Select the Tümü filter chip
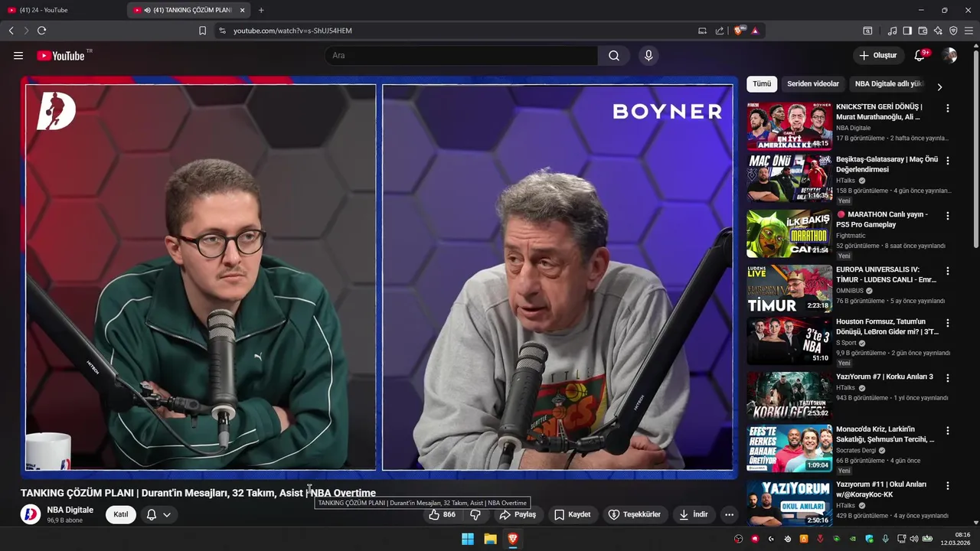 click(x=762, y=84)
